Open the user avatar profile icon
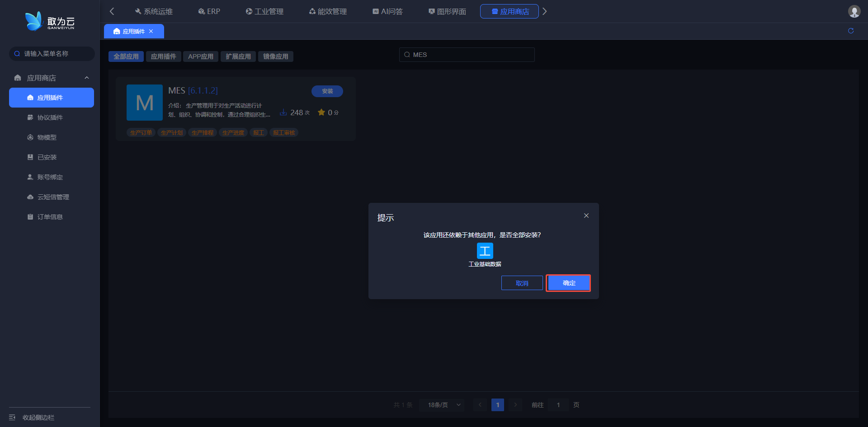The height and width of the screenshot is (427, 868). [x=854, y=11]
